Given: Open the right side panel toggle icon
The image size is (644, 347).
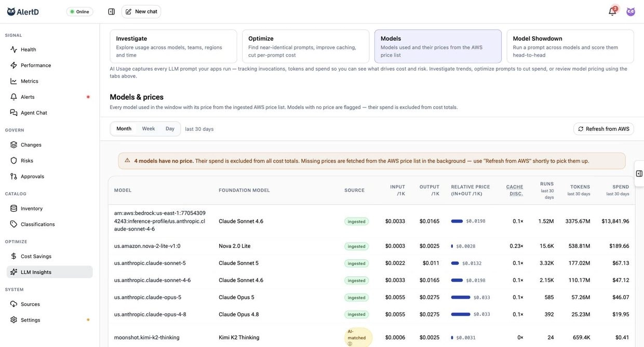Looking at the screenshot, I should tap(639, 173).
